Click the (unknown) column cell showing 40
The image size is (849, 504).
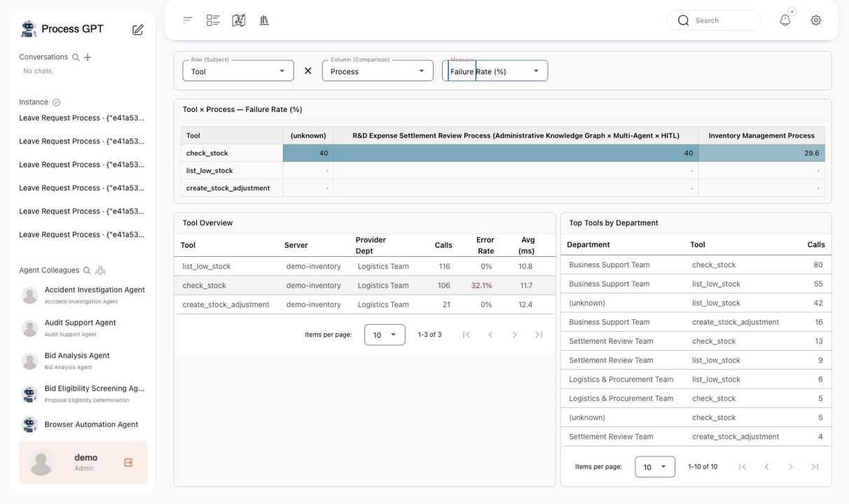[x=308, y=153]
